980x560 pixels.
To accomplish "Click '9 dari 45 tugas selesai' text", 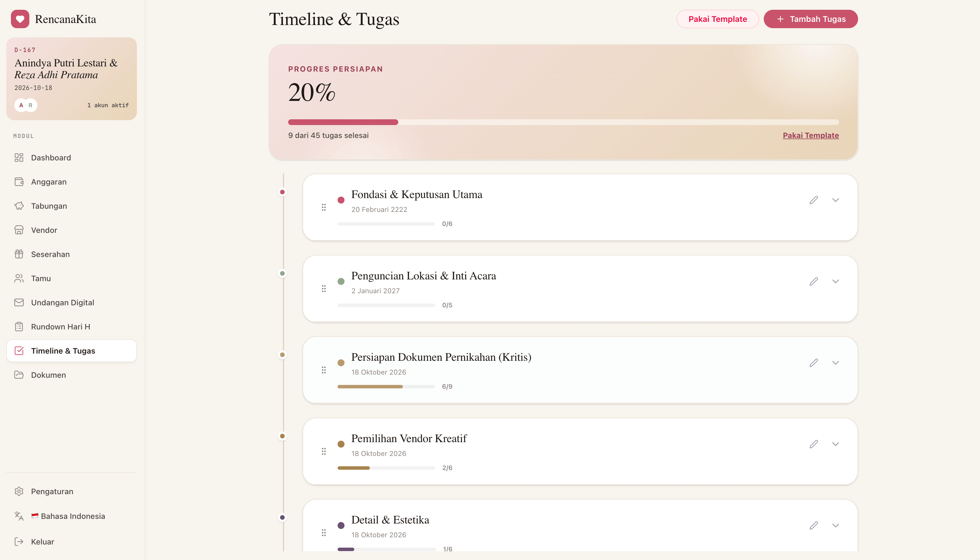I will coord(328,135).
